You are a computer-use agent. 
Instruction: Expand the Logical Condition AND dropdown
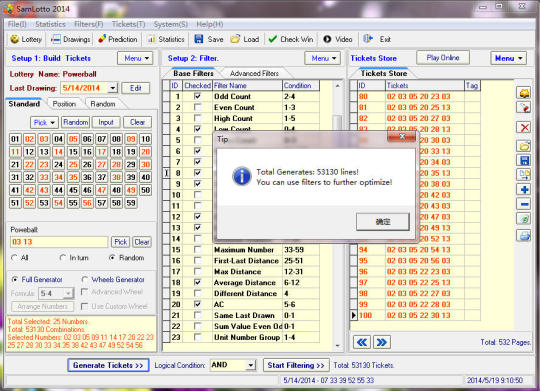[251, 365]
